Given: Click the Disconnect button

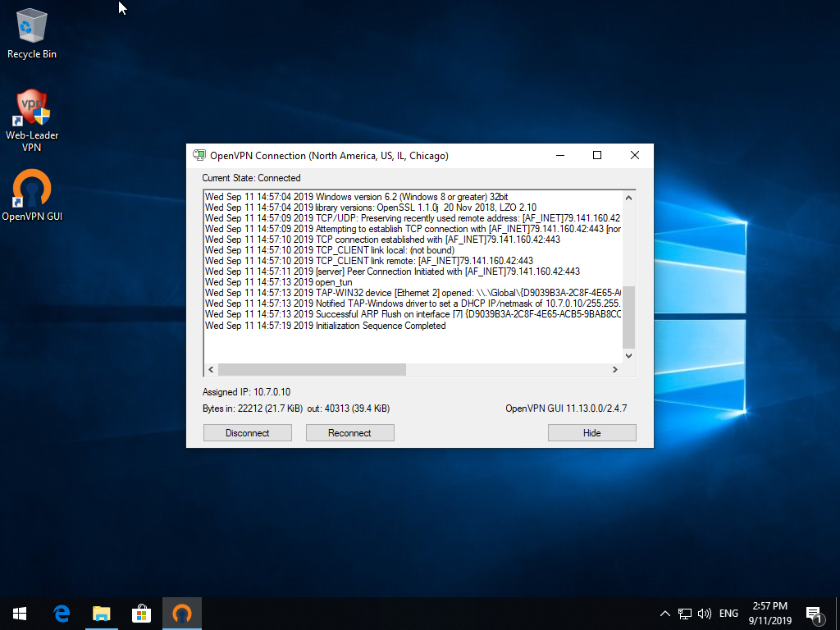Looking at the screenshot, I should click(x=248, y=433).
